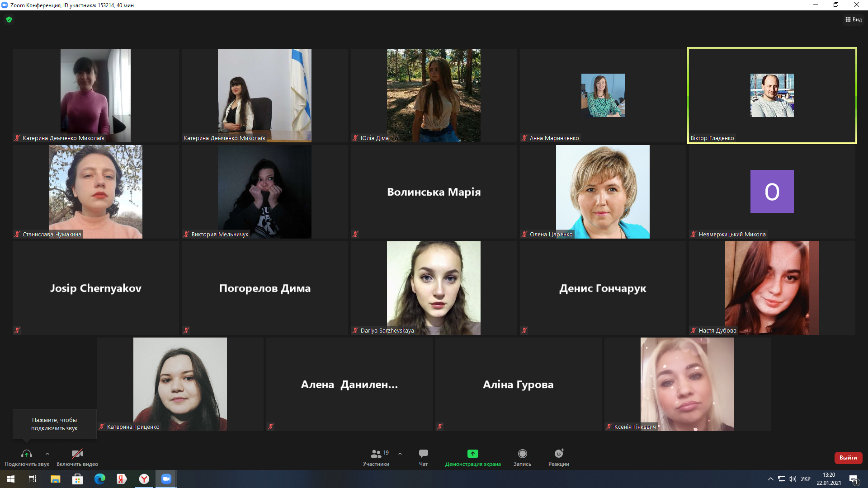Click the Запись record icon
Screen dimensions: 868x488
(522, 454)
